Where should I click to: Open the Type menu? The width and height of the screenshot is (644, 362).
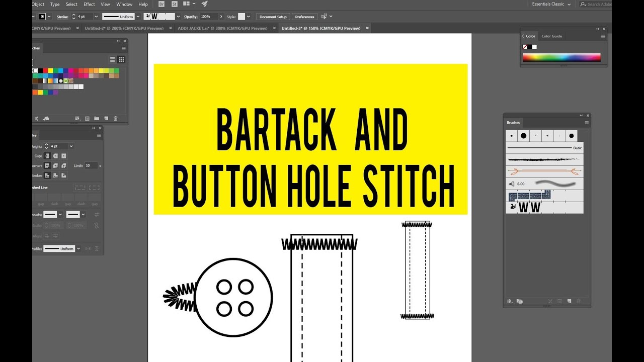click(55, 4)
